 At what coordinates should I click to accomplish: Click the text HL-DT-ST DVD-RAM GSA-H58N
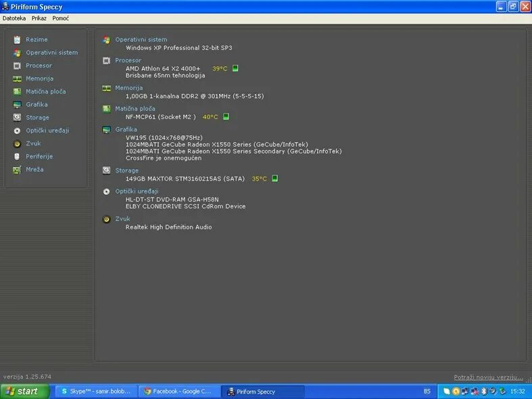[x=172, y=199]
